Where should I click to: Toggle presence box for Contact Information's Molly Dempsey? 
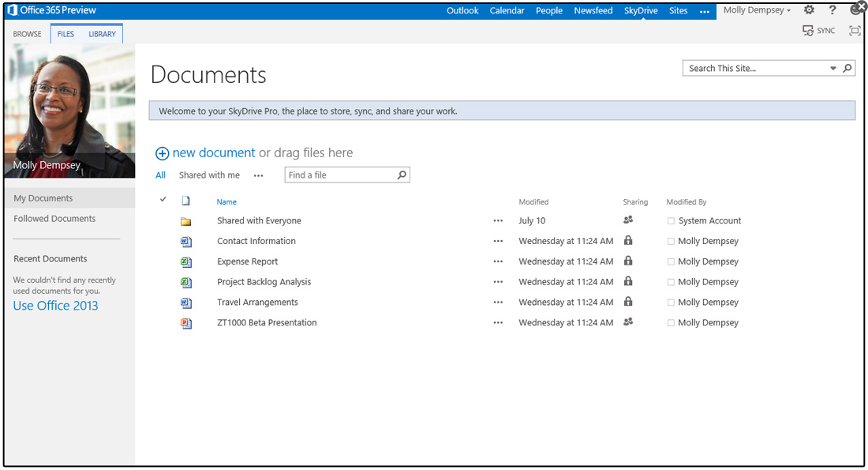coord(671,241)
